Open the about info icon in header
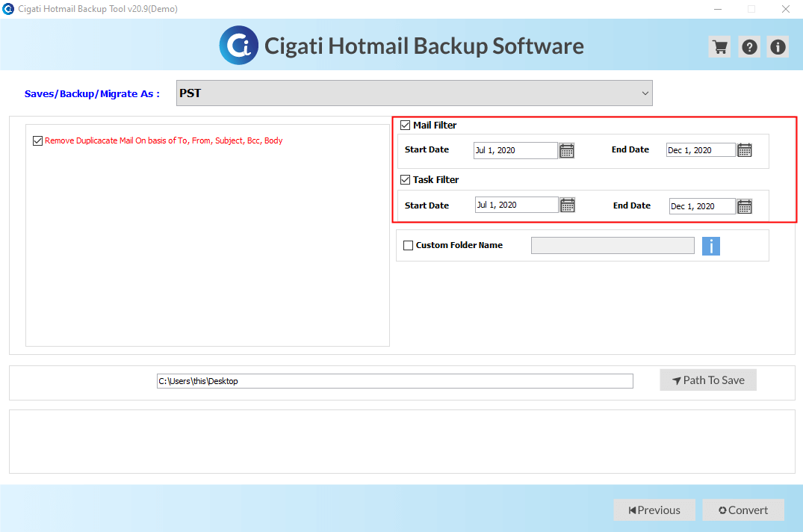The image size is (803, 532). click(x=778, y=47)
